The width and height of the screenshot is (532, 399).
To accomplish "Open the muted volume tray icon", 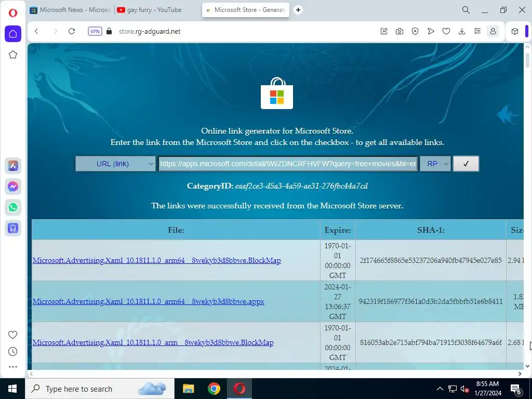I will coord(465,389).
